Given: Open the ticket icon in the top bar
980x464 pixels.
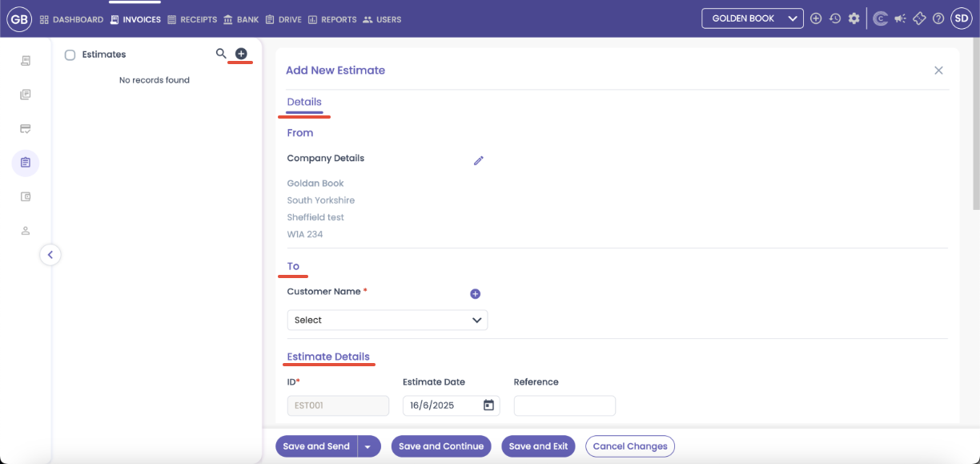Looking at the screenshot, I should [919, 18].
